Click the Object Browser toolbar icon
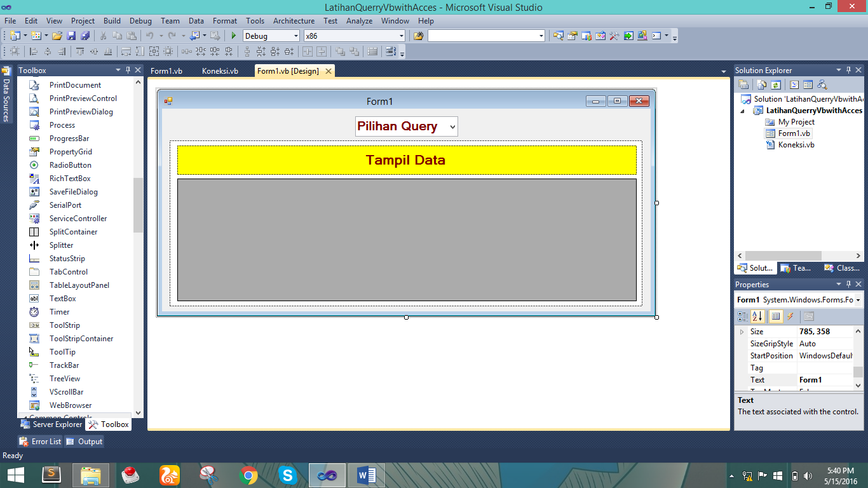The image size is (868, 488). (x=600, y=36)
